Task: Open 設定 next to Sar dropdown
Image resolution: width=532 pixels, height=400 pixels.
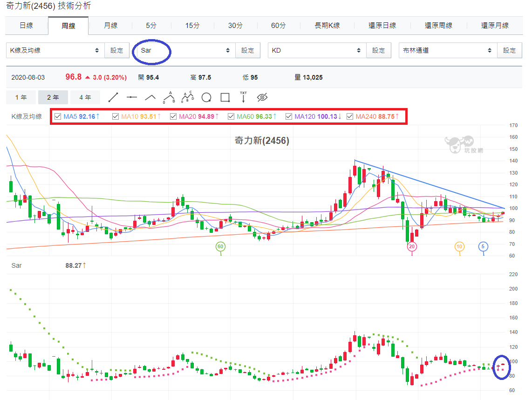Action: coord(248,50)
